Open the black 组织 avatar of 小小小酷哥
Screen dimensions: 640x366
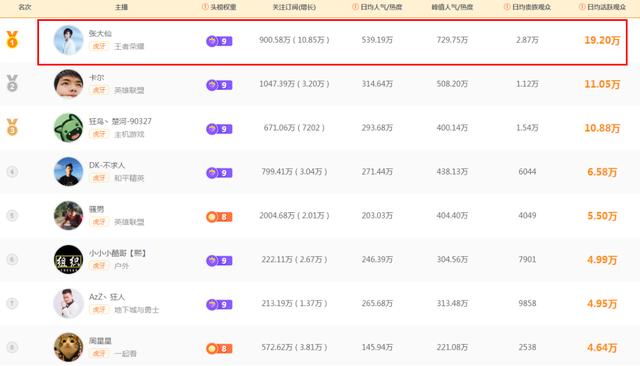click(x=68, y=260)
